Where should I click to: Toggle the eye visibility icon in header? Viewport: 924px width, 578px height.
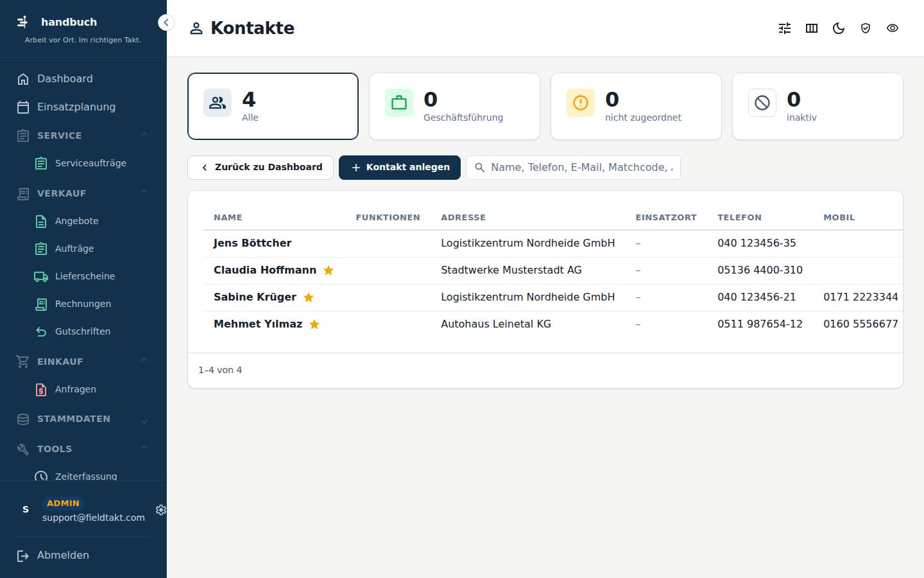893,28
